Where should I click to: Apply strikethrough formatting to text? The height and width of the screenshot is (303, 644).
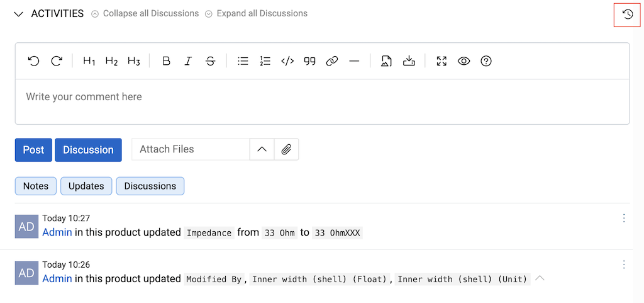(211, 61)
